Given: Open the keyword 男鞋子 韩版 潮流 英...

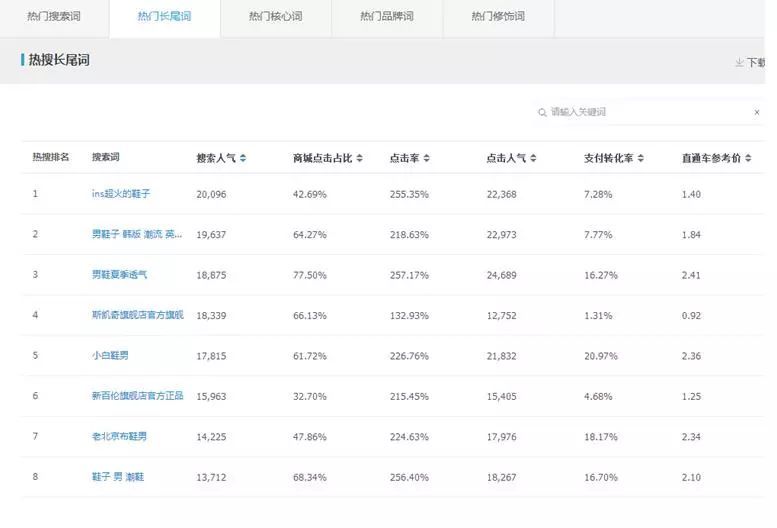Looking at the screenshot, I should [x=137, y=234].
